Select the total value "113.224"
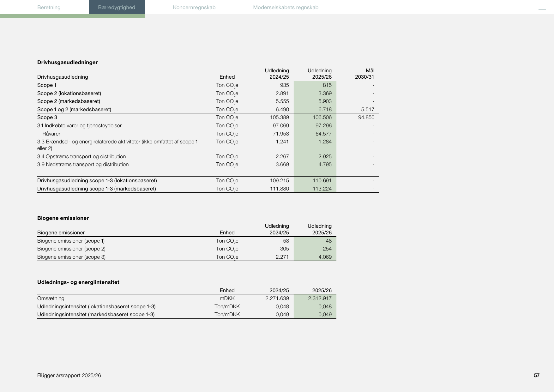554x392 pixels. 322,189
